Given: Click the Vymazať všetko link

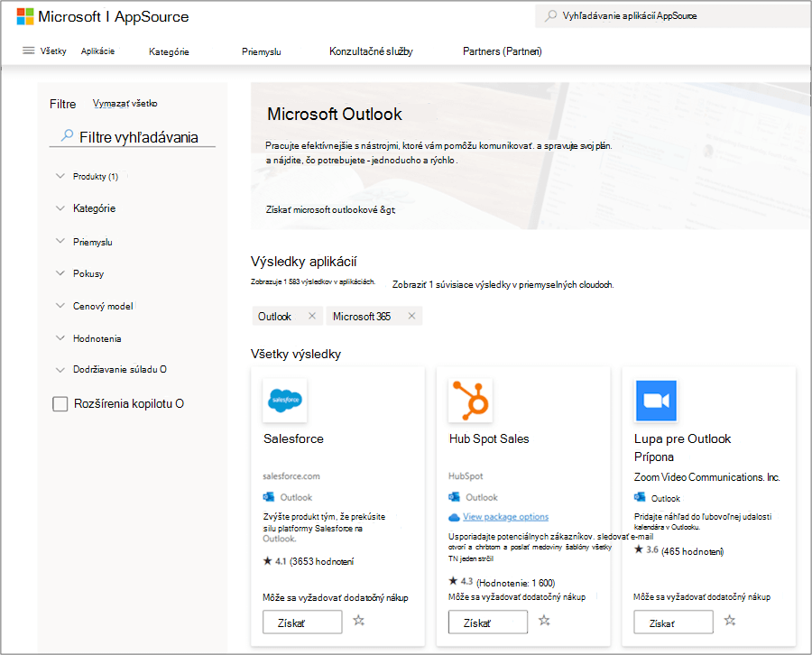Looking at the screenshot, I should 125,104.
